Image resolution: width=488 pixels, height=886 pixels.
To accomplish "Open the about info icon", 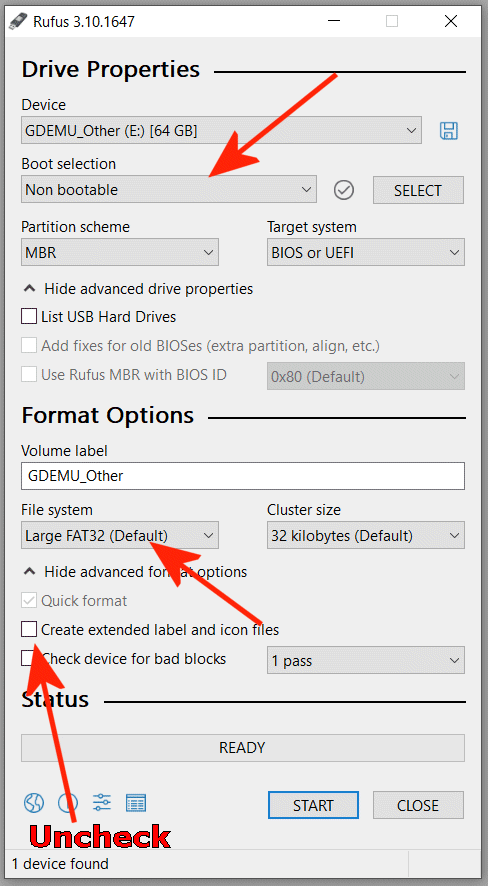I will click(68, 802).
